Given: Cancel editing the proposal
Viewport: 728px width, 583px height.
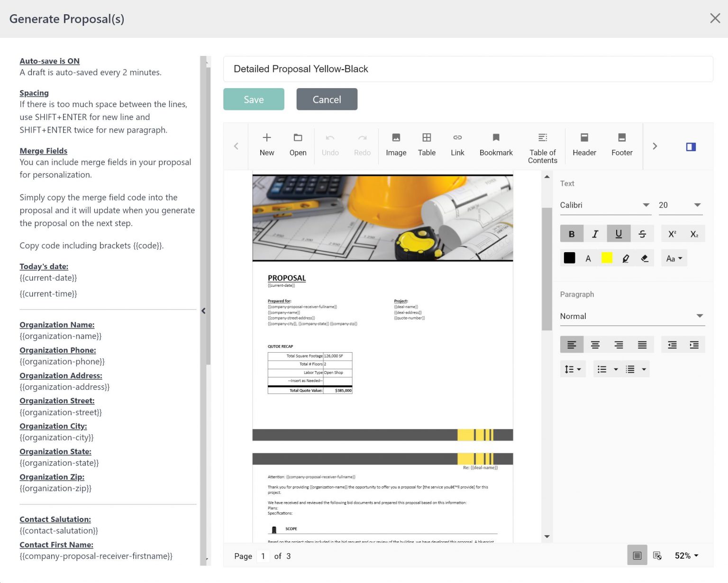Looking at the screenshot, I should coord(327,99).
